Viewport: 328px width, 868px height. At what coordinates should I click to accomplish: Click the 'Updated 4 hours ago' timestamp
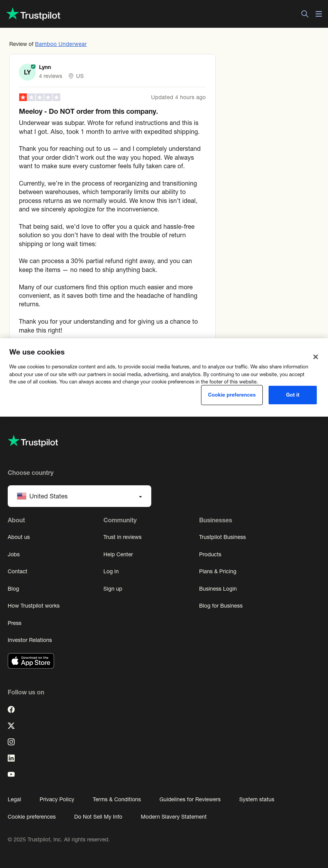[x=178, y=97]
